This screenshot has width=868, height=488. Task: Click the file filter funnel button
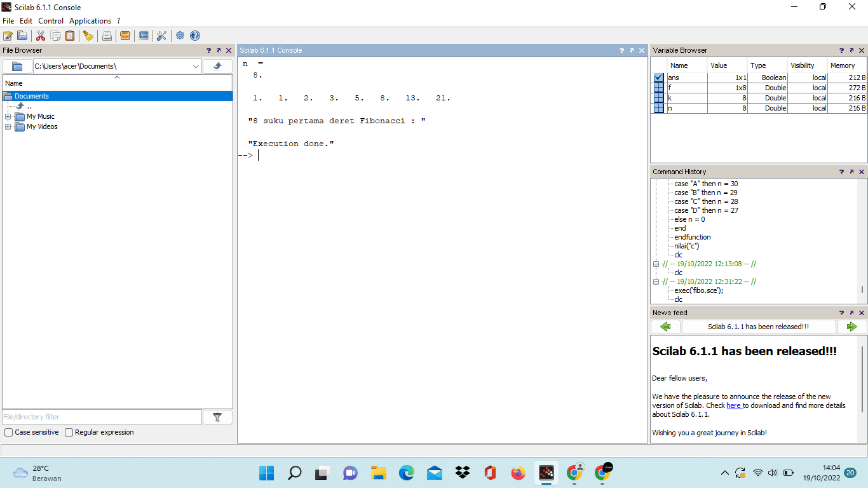click(217, 417)
